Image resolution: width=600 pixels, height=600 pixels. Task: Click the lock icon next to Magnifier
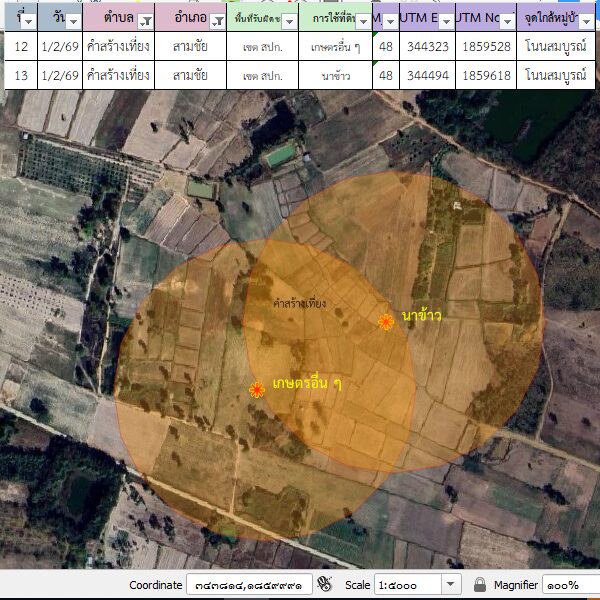coord(480,584)
